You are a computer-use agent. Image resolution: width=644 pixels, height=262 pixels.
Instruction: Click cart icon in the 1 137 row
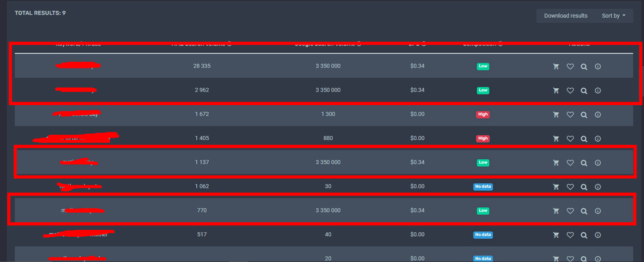tap(556, 162)
